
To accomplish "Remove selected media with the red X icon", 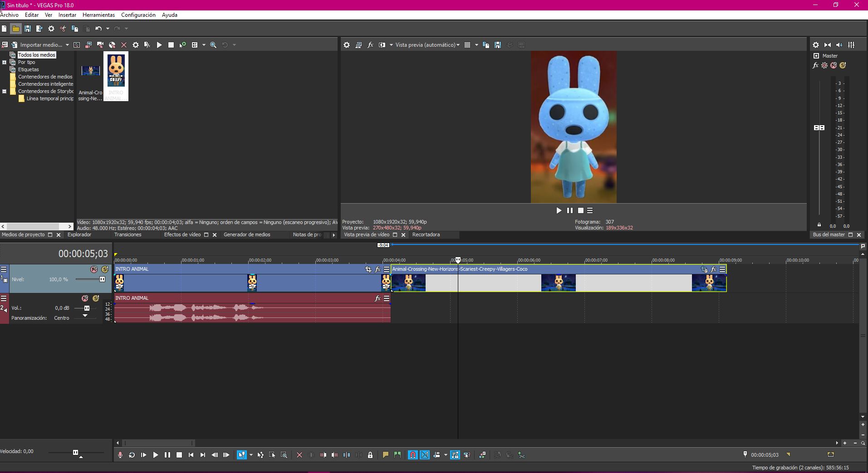I will [x=124, y=45].
